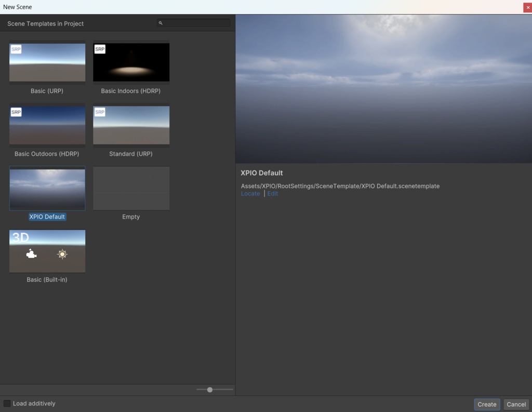Select the Basic (URP) template thumbnail

(x=47, y=62)
